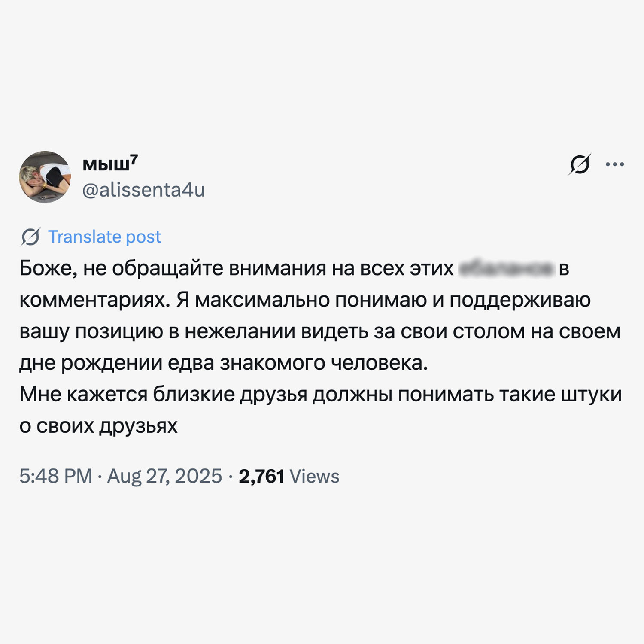The image size is (644, 644).
Task: Click the post line starting with Боже
Action: tap(236, 268)
